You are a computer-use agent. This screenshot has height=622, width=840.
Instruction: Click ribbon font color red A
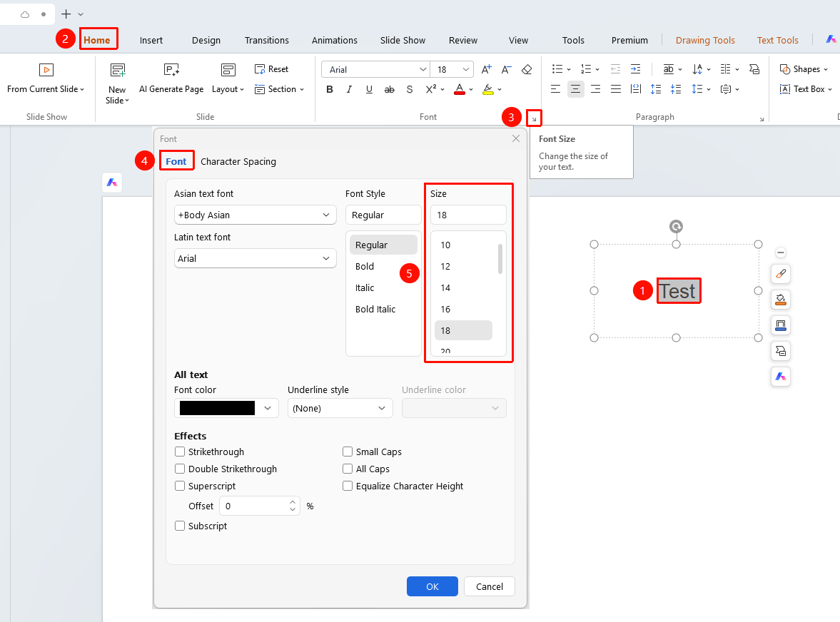pyautogui.click(x=460, y=89)
